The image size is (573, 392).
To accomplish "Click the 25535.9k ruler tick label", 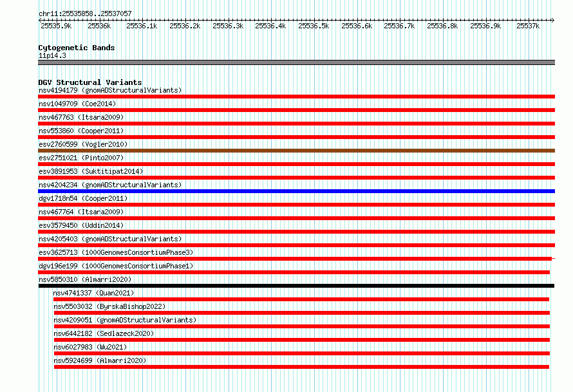I will (56, 26).
